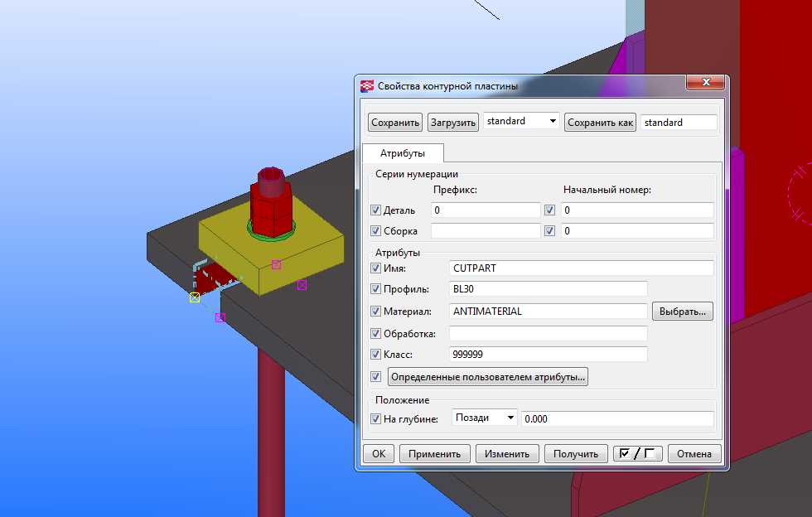Click the depth value field 0.000
The width and height of the screenshot is (812, 517).
[617, 418]
